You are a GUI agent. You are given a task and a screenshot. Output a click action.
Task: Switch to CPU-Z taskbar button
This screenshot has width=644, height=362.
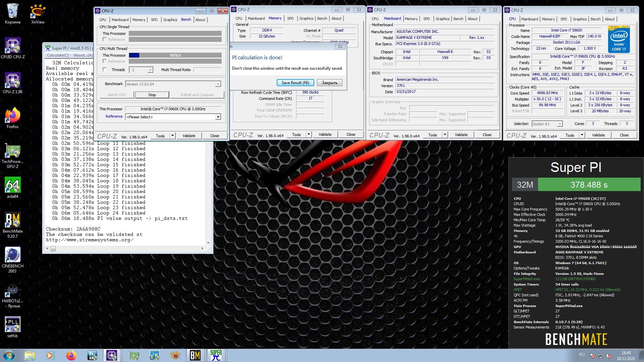(111, 355)
